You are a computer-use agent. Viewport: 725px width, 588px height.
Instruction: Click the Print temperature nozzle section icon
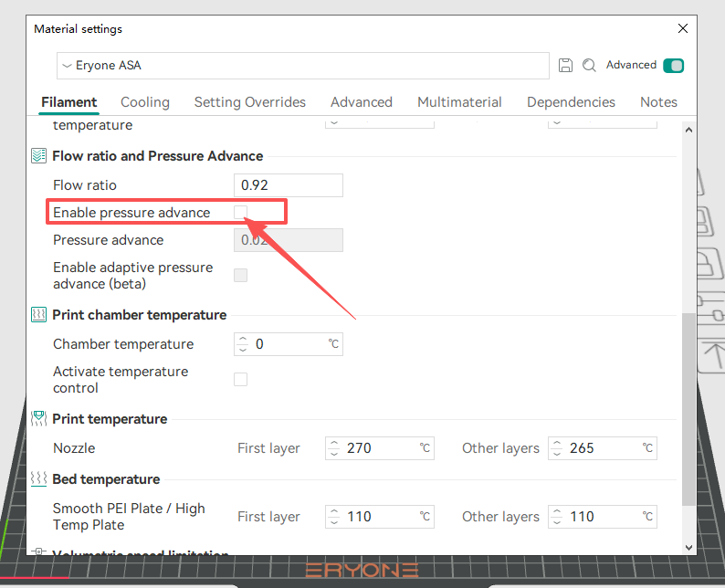coord(38,419)
